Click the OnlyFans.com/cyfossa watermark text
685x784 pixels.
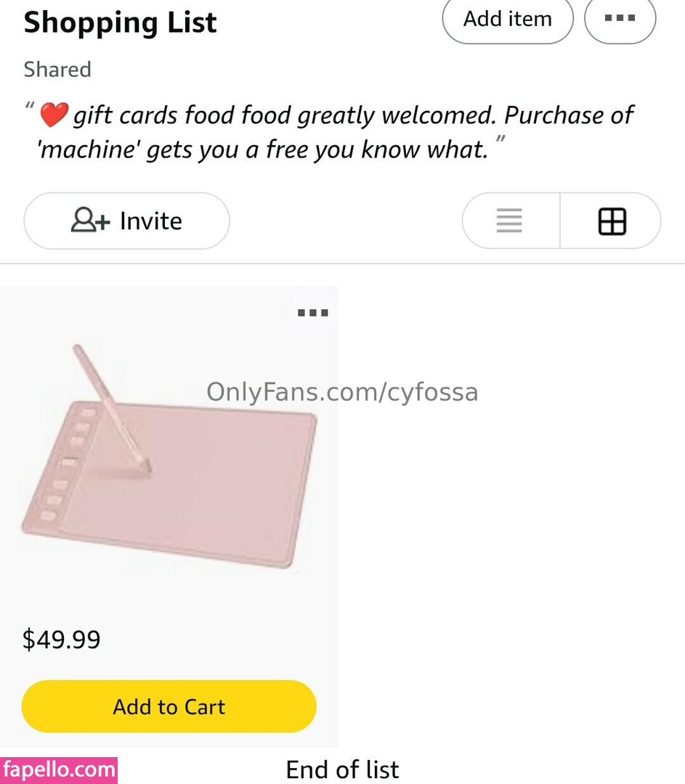click(342, 392)
